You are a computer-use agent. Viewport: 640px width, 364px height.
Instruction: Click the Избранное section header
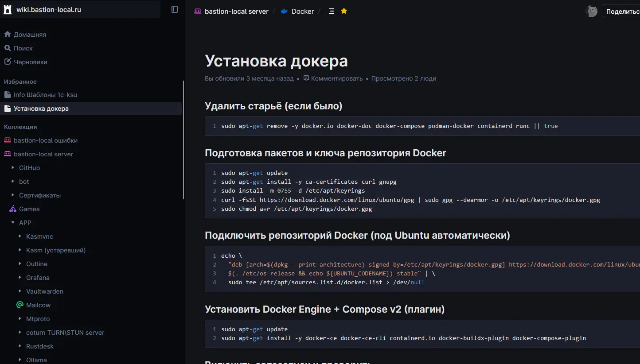[x=20, y=82]
